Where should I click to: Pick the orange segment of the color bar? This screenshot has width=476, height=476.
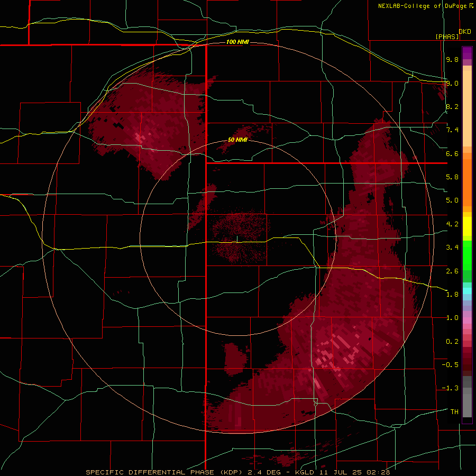click(467, 181)
